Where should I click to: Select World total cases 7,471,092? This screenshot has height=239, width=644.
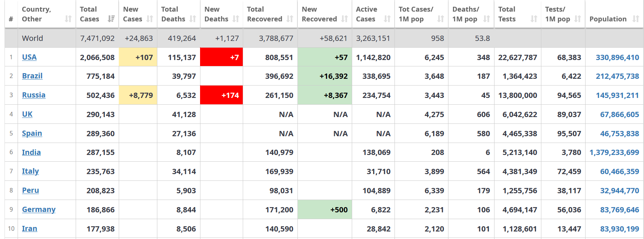pos(97,38)
